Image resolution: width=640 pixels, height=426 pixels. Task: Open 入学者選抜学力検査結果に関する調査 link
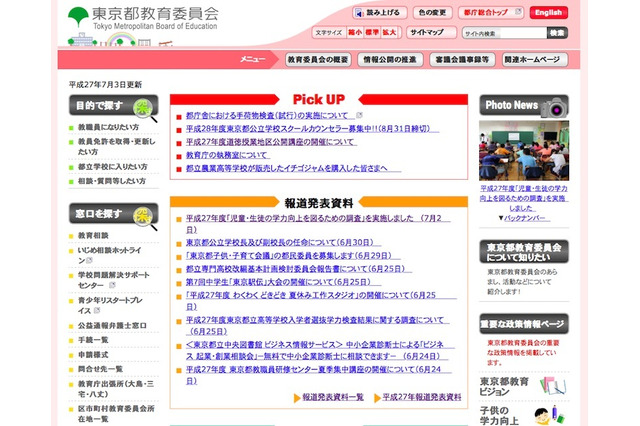pyautogui.click(x=318, y=326)
